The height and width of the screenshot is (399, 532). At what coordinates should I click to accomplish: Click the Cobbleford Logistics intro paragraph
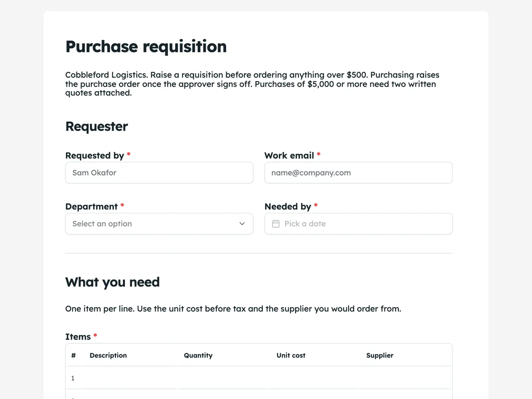(x=252, y=84)
